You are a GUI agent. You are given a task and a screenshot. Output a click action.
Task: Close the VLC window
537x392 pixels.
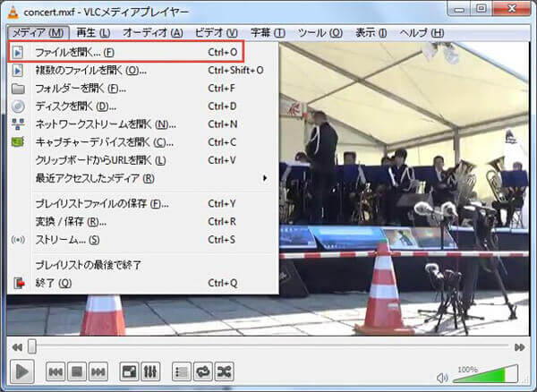[512, 9]
